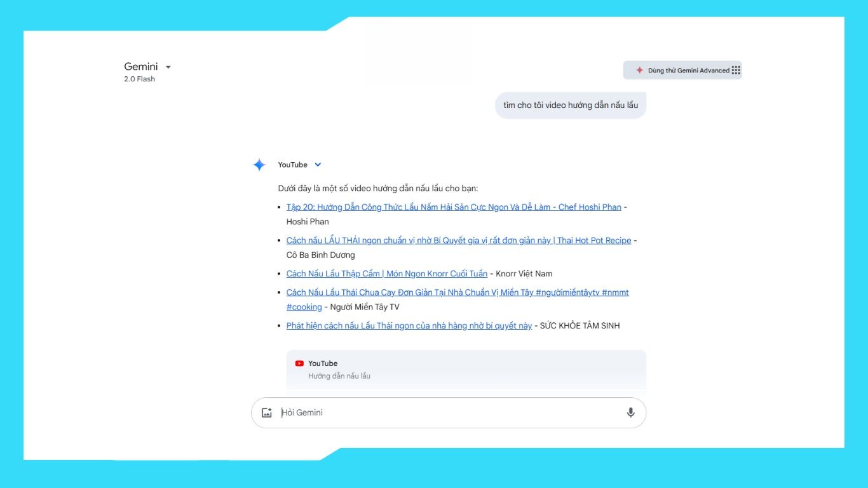This screenshot has width=868, height=488.
Task: Click Người Miền Tây TV channel name
Action: click(365, 307)
